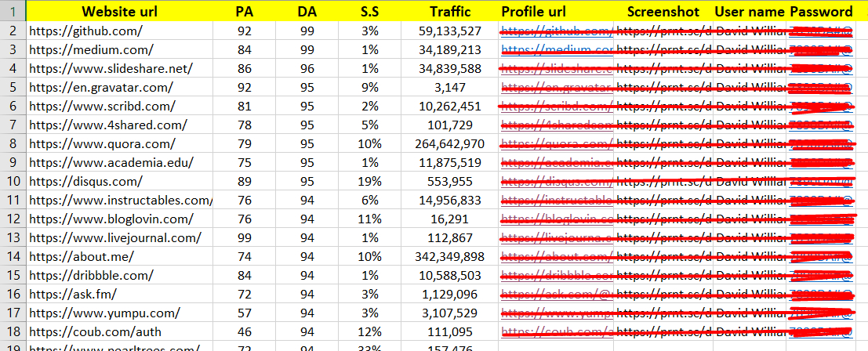Click the https://www.yumpu.com/ cell

click(x=119, y=313)
